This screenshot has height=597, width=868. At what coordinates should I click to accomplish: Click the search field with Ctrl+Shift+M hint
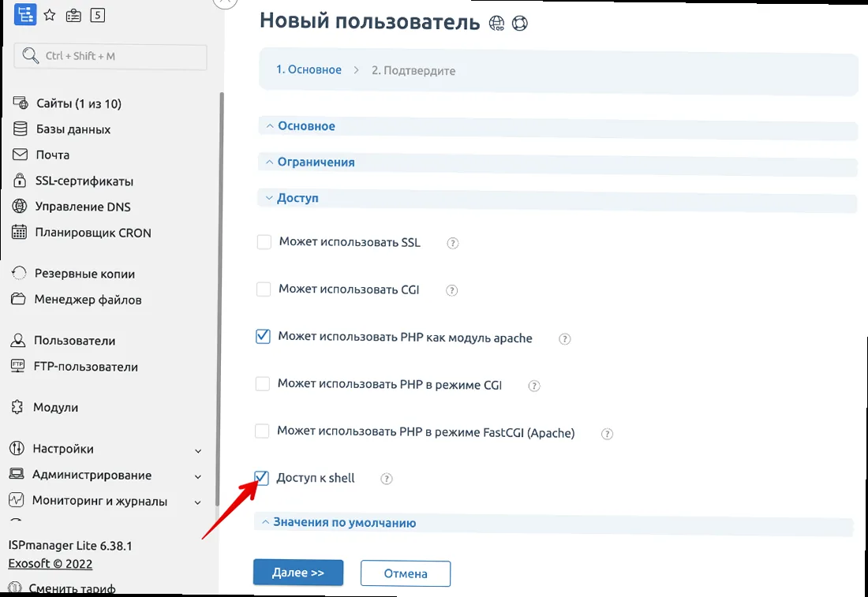point(110,57)
